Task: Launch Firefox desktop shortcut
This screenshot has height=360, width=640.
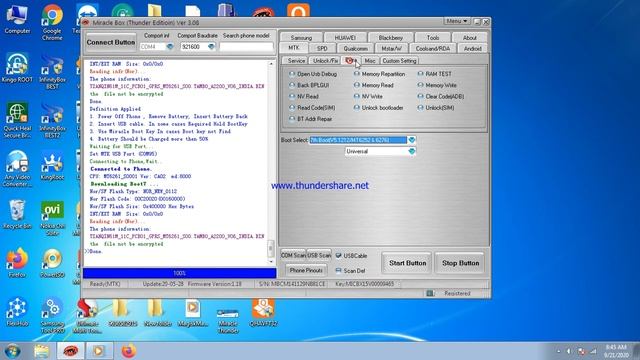Action: (17, 263)
